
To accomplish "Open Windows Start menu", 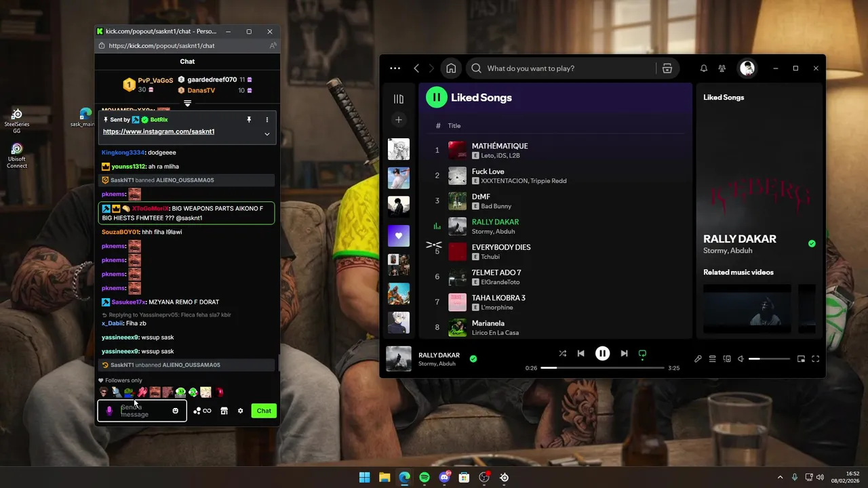I will 364,477.
